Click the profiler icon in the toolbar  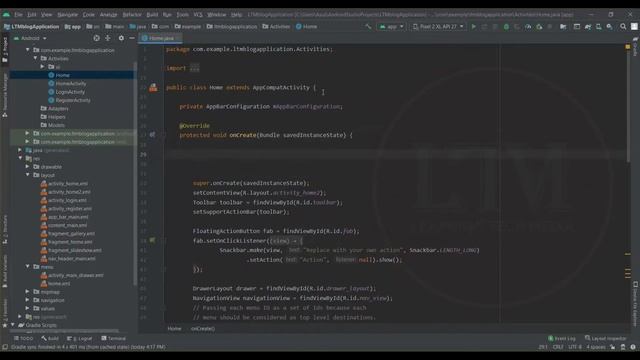(x=528, y=27)
